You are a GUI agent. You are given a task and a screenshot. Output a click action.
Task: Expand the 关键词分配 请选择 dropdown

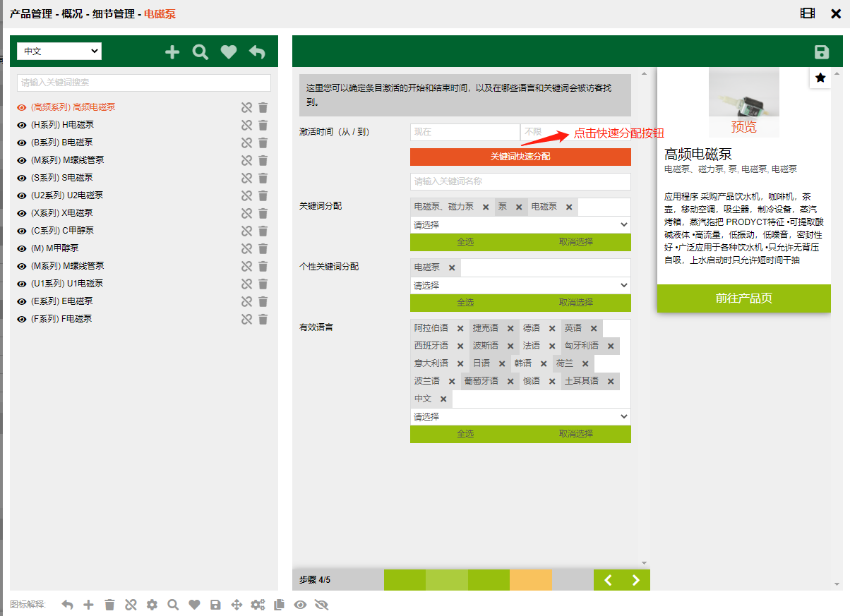point(520,225)
